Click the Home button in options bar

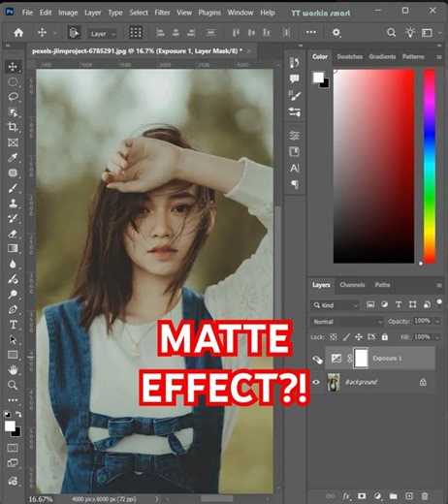click(18, 33)
